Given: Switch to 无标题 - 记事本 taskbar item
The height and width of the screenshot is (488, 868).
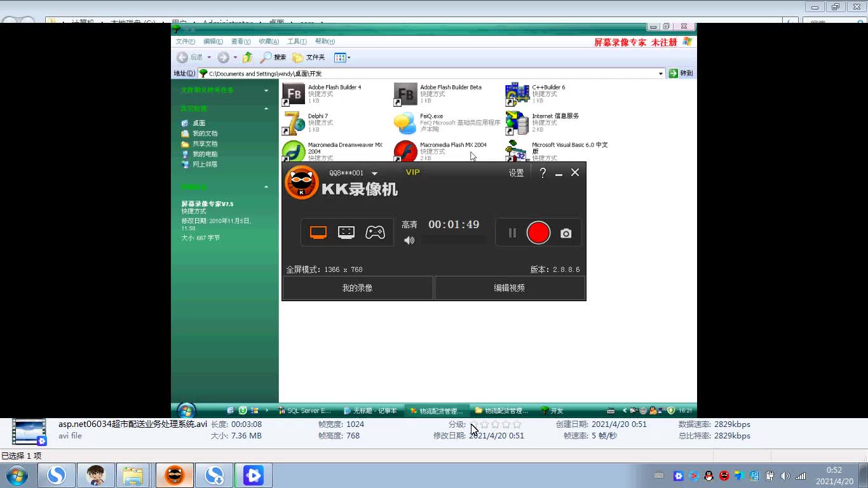Looking at the screenshot, I should pyautogui.click(x=370, y=410).
